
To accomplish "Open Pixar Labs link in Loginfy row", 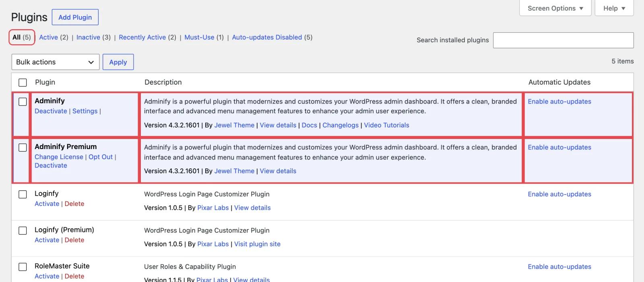I will pos(213,208).
